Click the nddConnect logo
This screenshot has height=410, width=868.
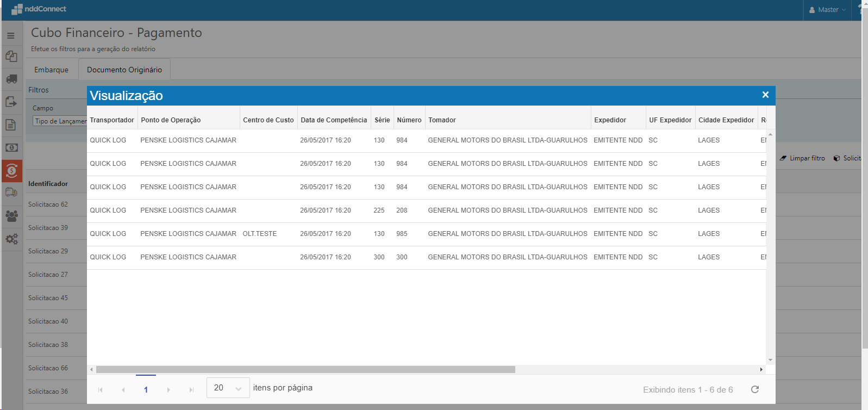coord(39,9)
